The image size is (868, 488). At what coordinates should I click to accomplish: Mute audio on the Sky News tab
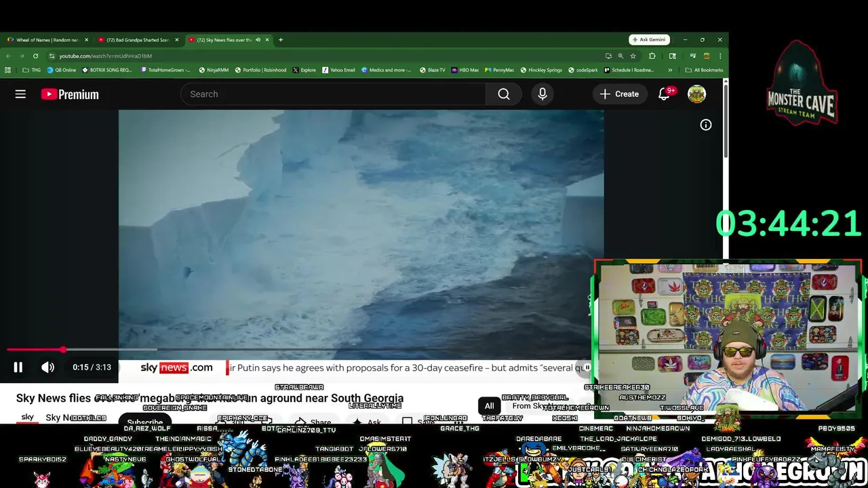coord(258,40)
